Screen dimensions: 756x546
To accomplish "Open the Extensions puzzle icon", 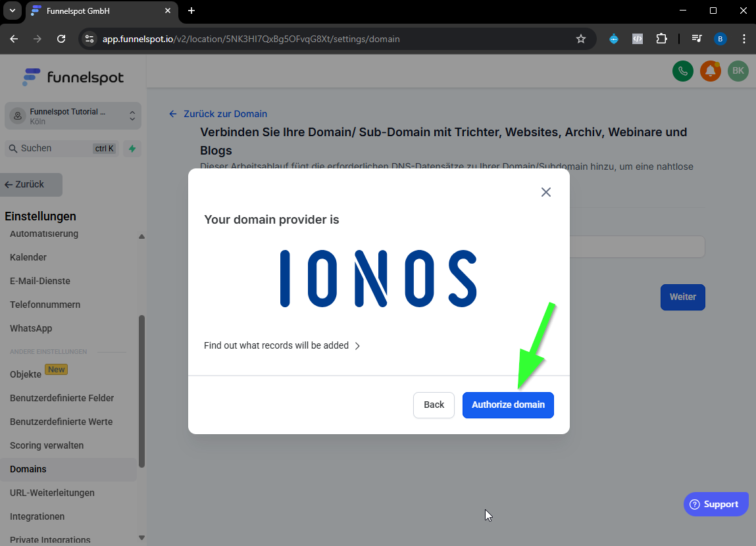I will tap(661, 39).
